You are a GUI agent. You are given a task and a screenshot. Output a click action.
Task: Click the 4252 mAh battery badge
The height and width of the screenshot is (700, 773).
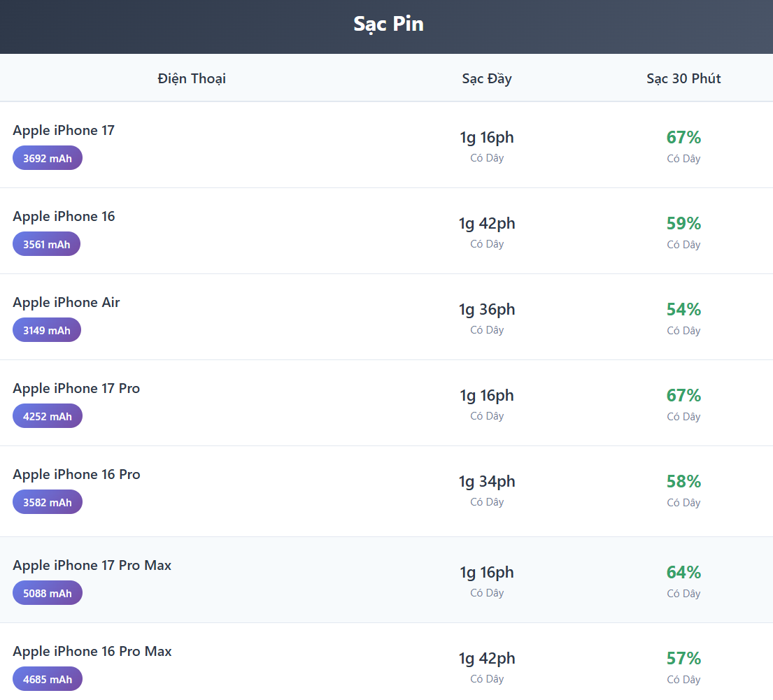pyautogui.click(x=48, y=416)
